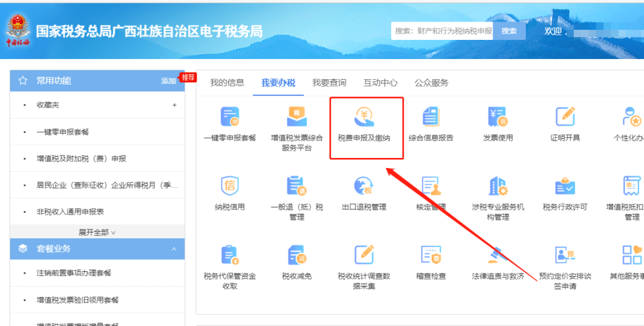Switch to 互动中心 tab

(x=380, y=83)
